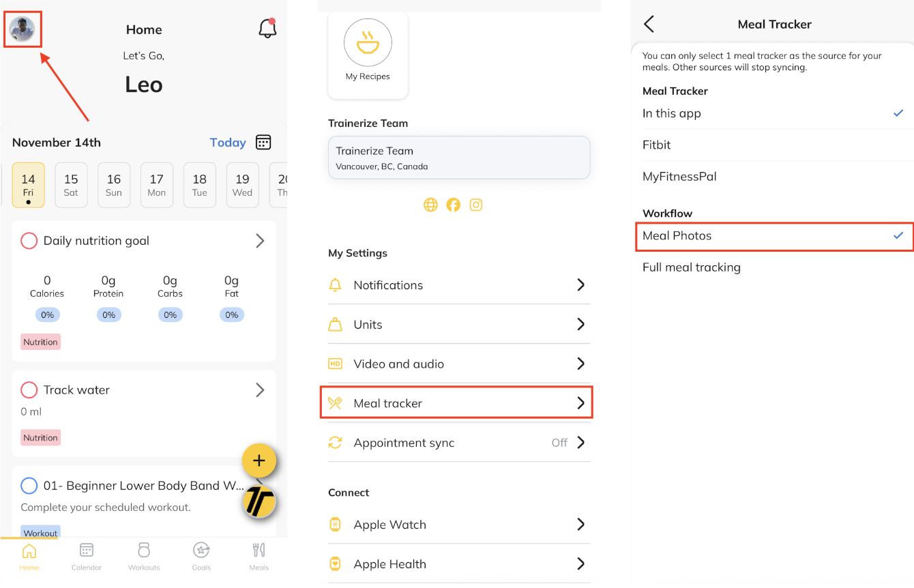
Task: Switch to the Meals tab
Action: (x=259, y=556)
